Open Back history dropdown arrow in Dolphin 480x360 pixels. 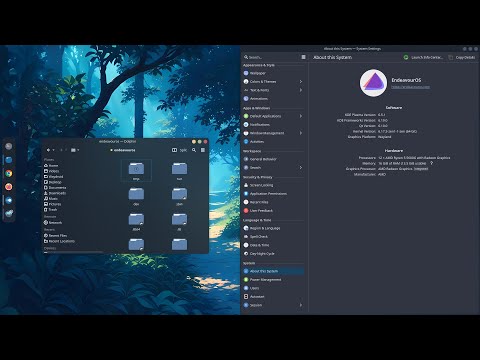(x=53, y=150)
